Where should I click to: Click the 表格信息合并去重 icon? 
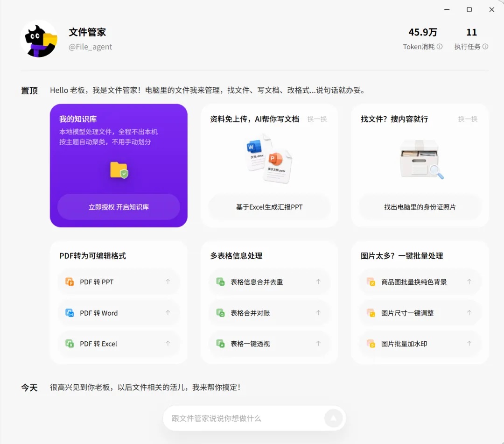tap(220, 282)
